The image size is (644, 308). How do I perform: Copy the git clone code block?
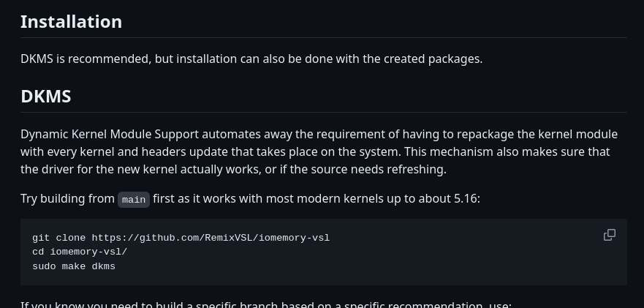(x=609, y=235)
